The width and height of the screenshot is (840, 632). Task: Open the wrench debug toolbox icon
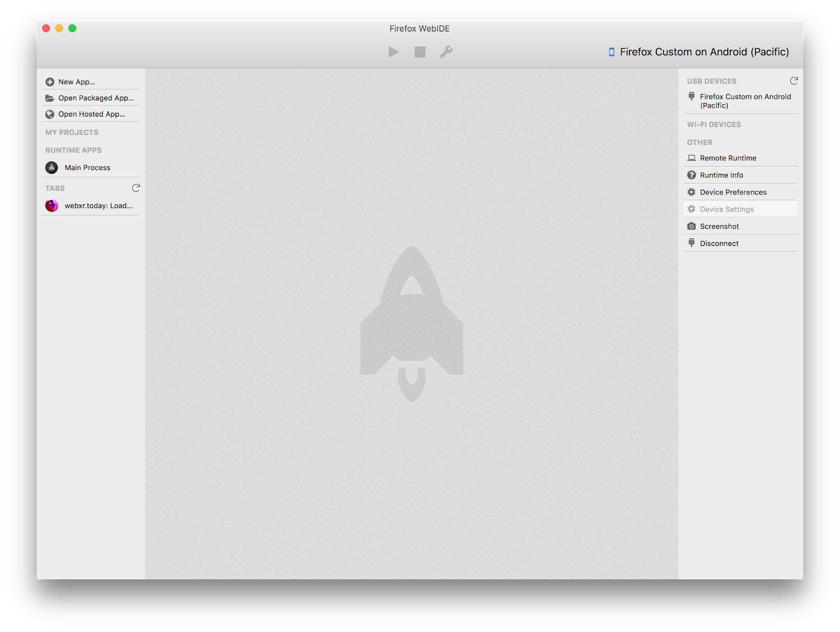point(446,52)
